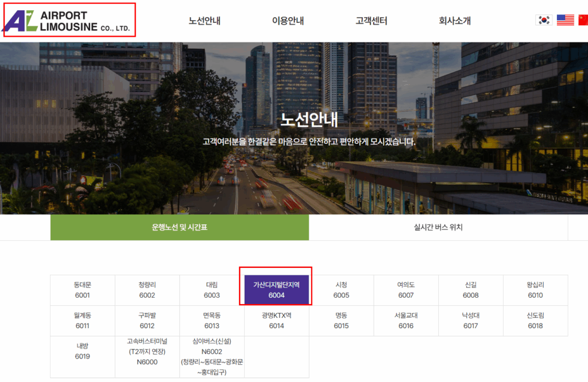The height and width of the screenshot is (382, 588).
Task: Select route 시청 6005
Action: (x=341, y=290)
